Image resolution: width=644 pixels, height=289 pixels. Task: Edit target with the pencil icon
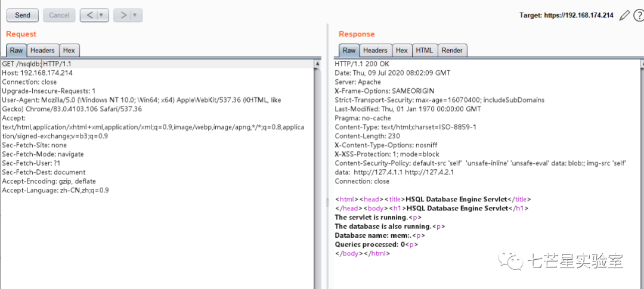point(624,15)
